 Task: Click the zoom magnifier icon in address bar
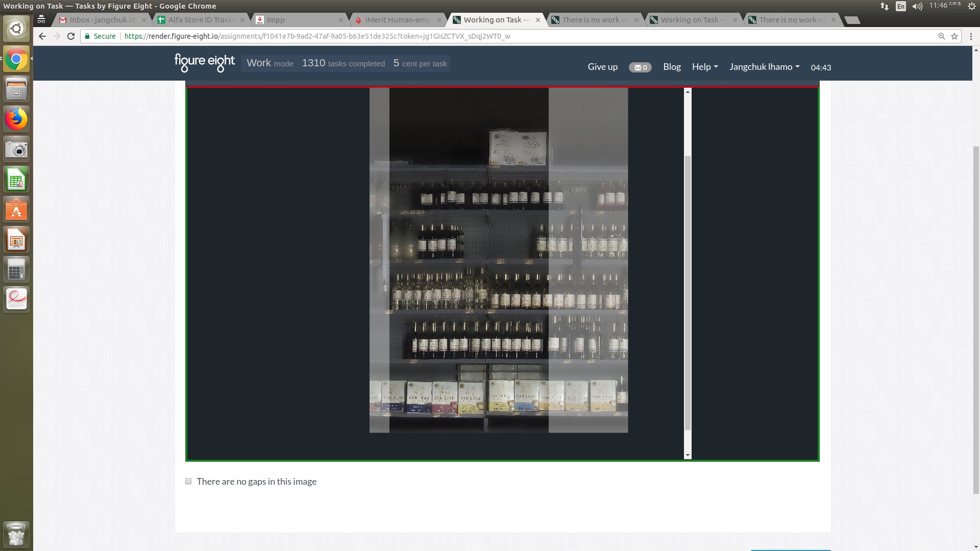[x=941, y=36]
